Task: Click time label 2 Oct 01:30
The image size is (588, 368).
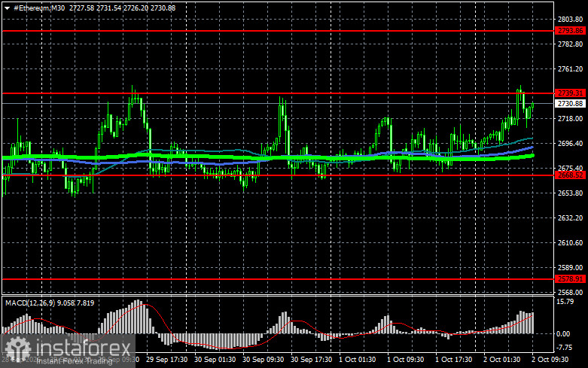Action: pos(501,360)
